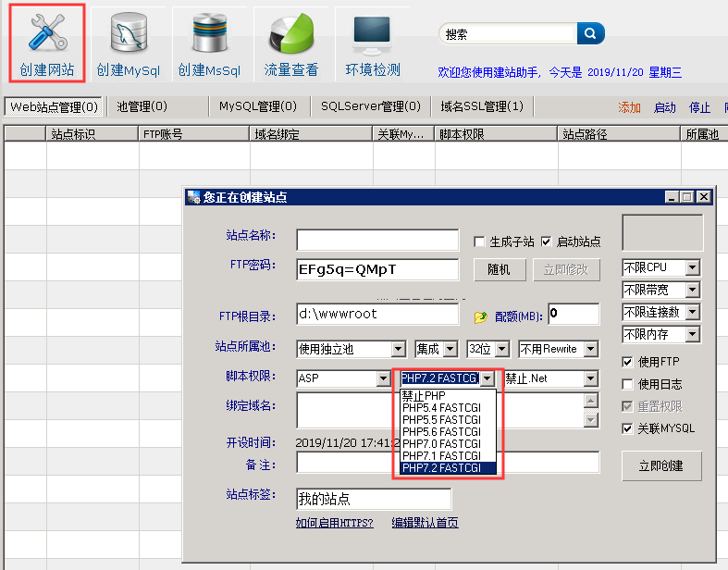Screen dimensions: 728x570
Task: Click the 立即创建 button
Action: point(661,465)
